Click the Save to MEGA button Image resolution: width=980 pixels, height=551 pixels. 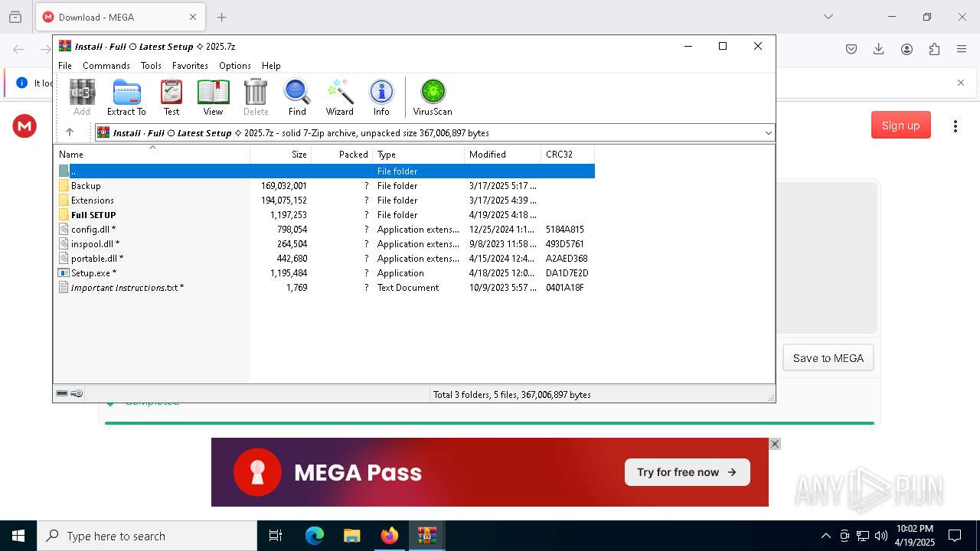click(828, 358)
